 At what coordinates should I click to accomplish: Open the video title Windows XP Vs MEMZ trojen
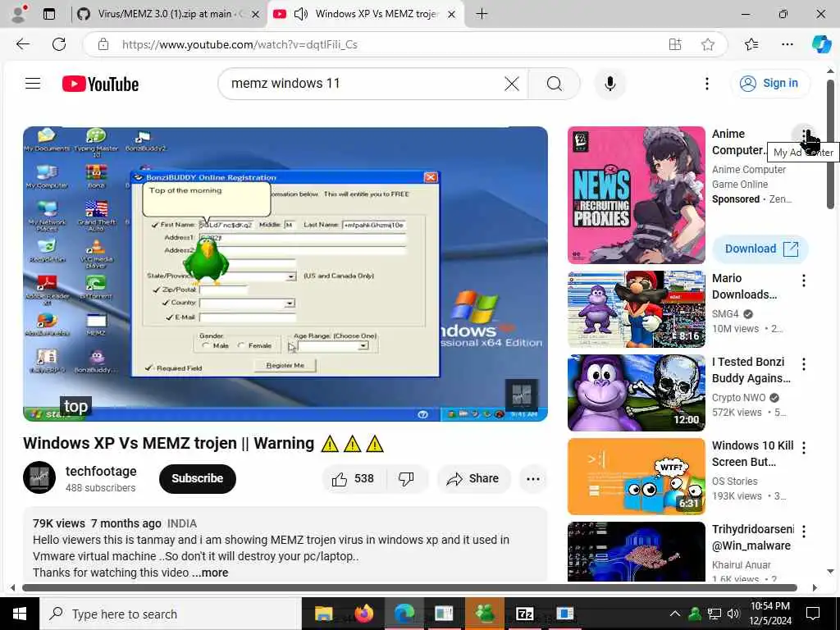[203, 444]
